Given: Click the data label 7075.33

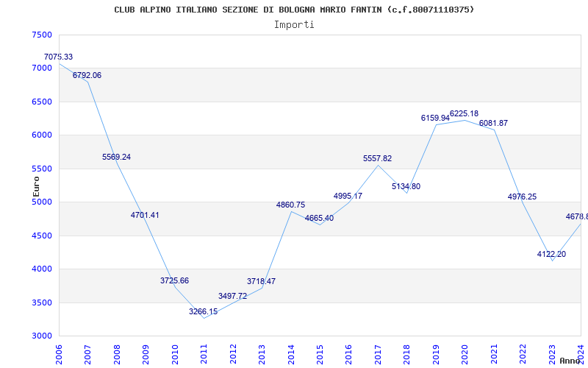Looking at the screenshot, I should tap(59, 57).
